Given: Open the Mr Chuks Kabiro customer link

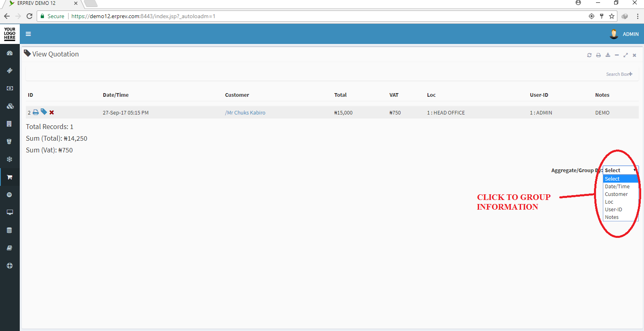Looking at the screenshot, I should (245, 113).
